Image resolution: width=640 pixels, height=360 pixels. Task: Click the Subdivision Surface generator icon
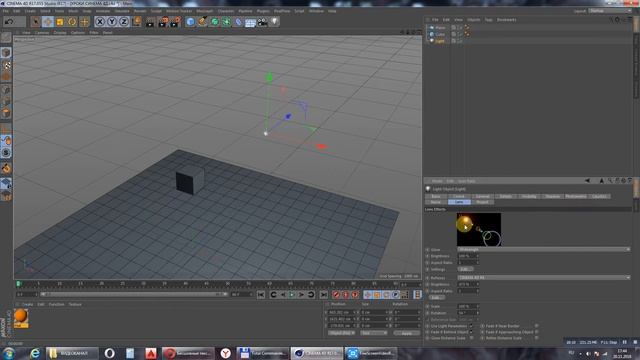214,22
